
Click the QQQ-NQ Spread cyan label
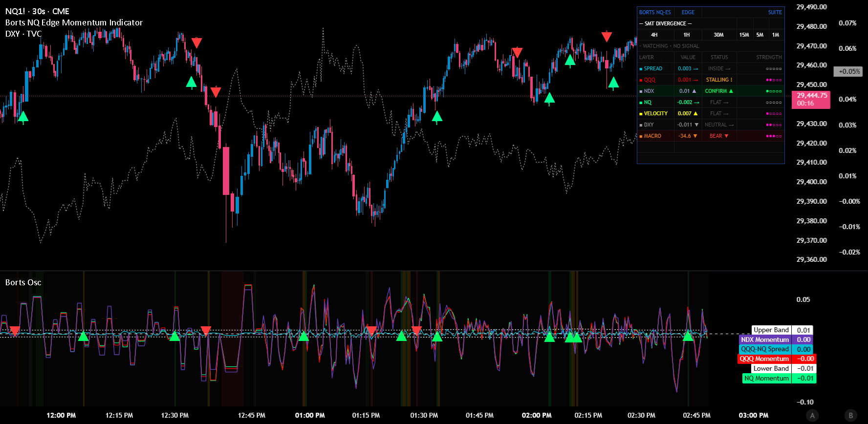776,349
